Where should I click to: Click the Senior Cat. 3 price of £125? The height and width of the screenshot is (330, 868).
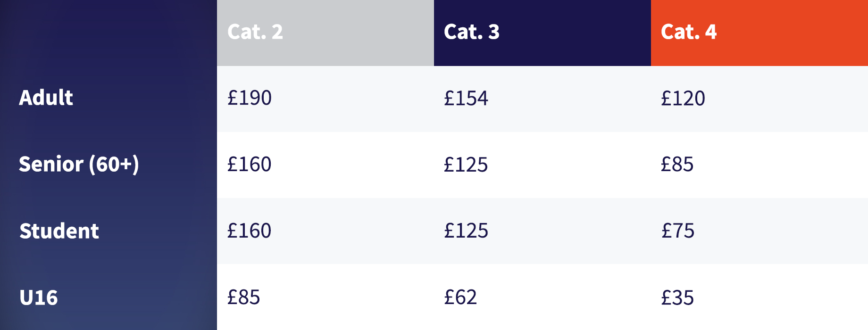pos(466,165)
